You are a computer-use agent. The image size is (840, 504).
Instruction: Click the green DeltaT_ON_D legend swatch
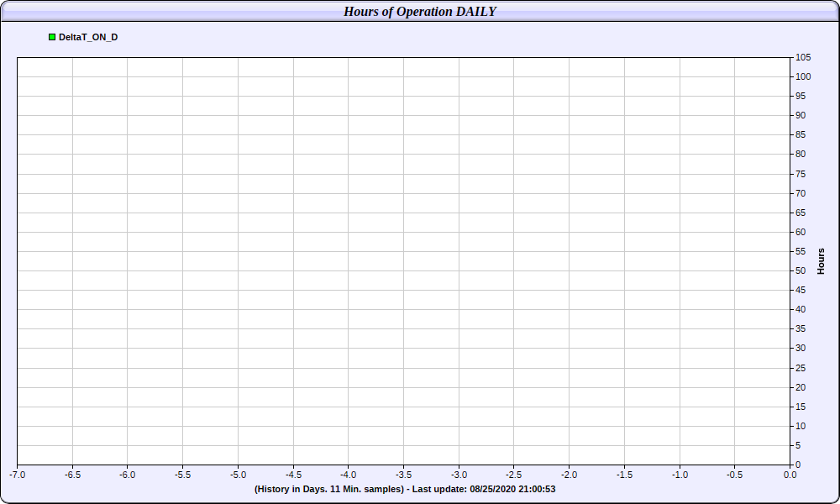click(52, 37)
